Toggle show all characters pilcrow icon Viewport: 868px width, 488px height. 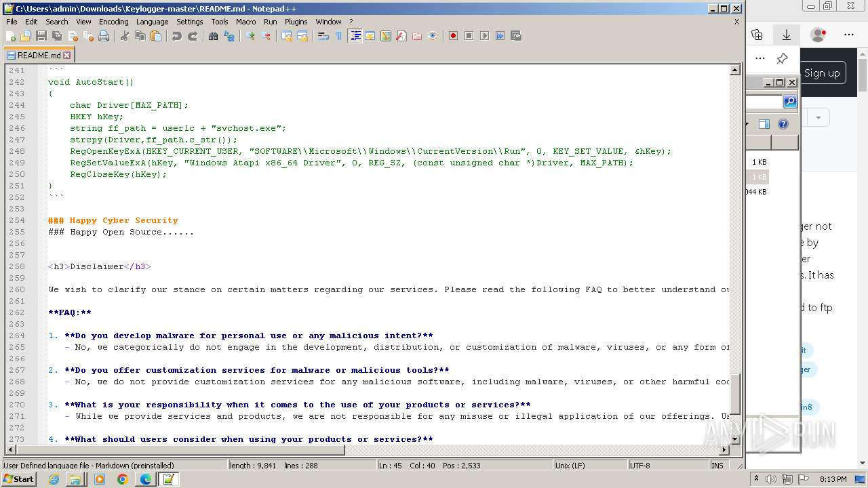(339, 36)
